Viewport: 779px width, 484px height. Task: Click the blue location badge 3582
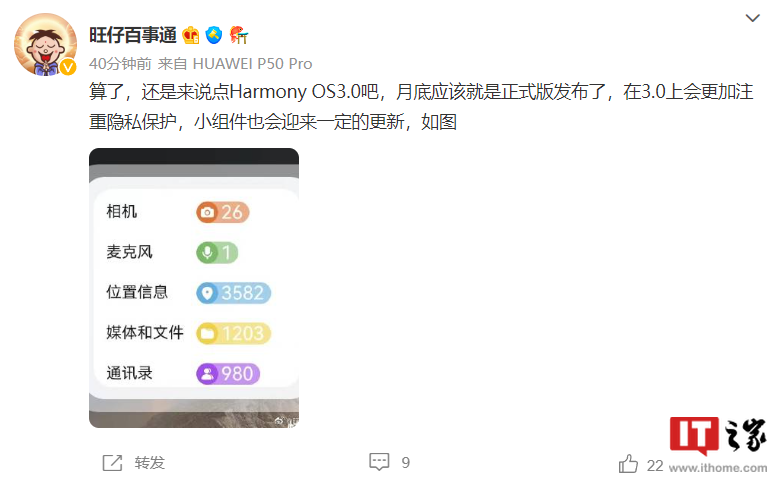[234, 293]
